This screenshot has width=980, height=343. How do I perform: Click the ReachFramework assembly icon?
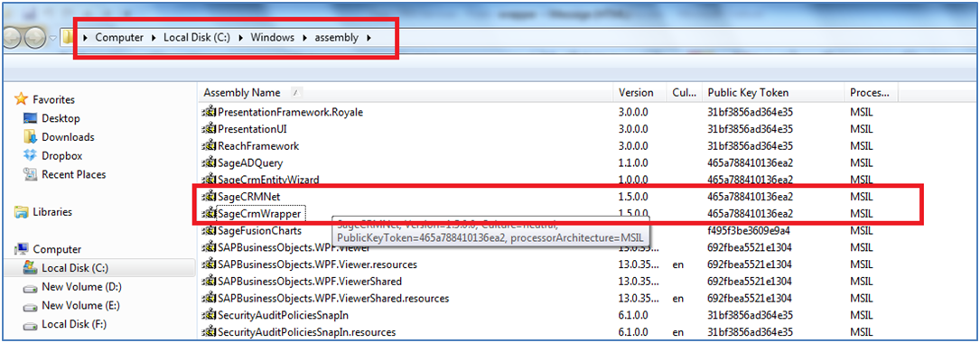(209, 146)
